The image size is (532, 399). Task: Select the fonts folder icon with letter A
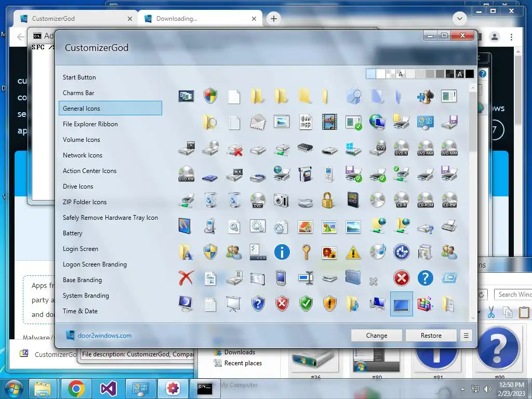tap(185, 252)
